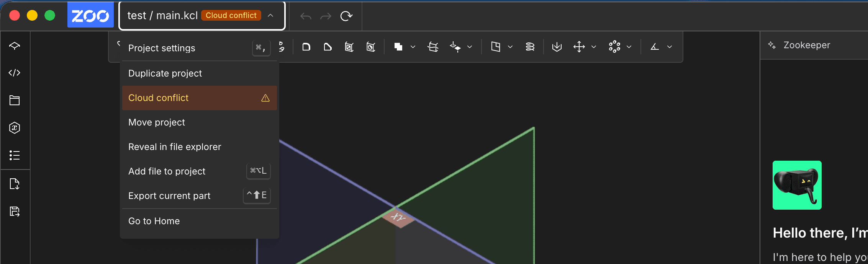Image resolution: width=868 pixels, height=264 pixels.
Task: Click the Insert (download arrow) tool
Action: coord(557,47)
